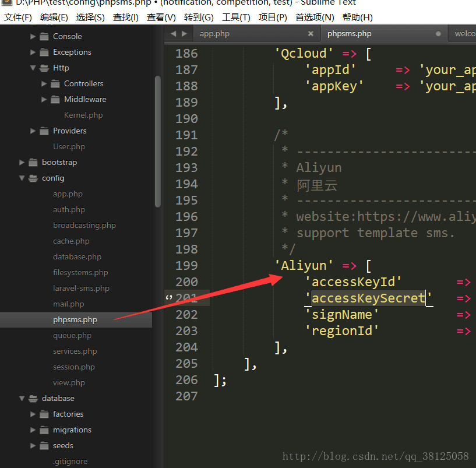Click the migrations folder icon
Viewport: 476px width, 468px height.
[x=44, y=430]
